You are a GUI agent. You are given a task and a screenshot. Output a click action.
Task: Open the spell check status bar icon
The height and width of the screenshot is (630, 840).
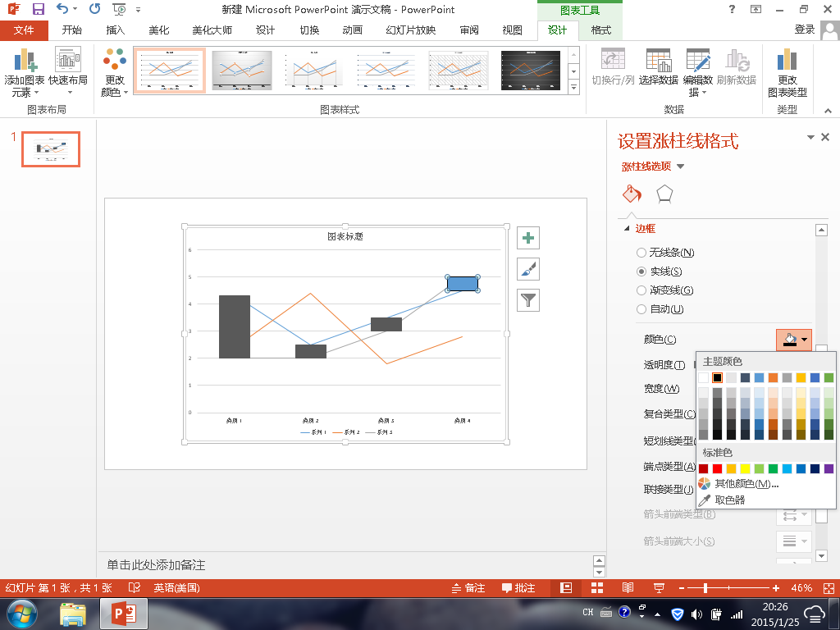pos(134,587)
